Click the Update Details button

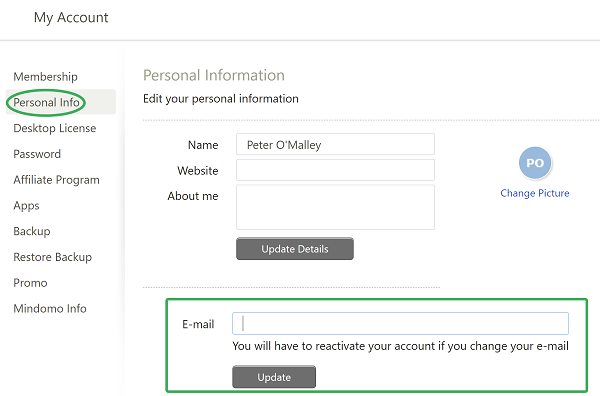(295, 249)
